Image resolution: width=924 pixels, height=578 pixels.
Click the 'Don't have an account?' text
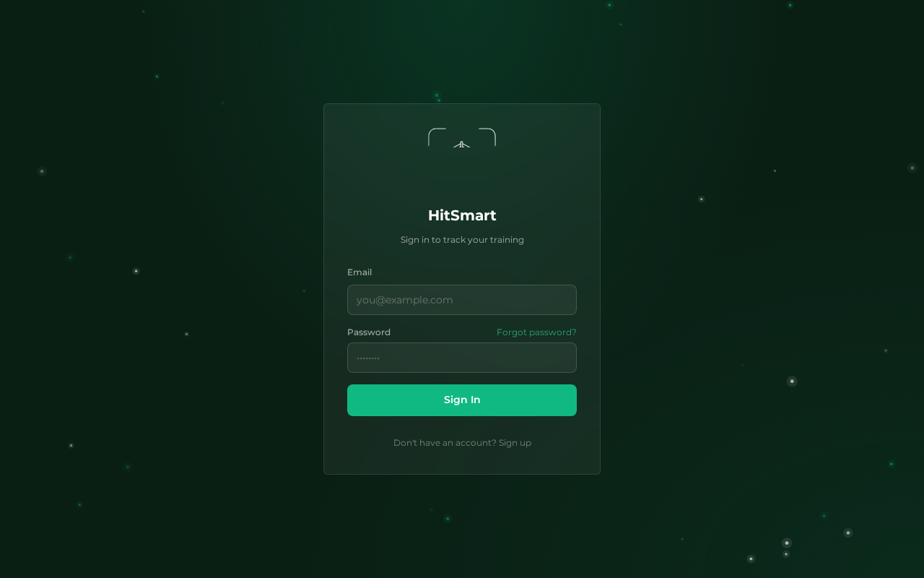coord(445,443)
